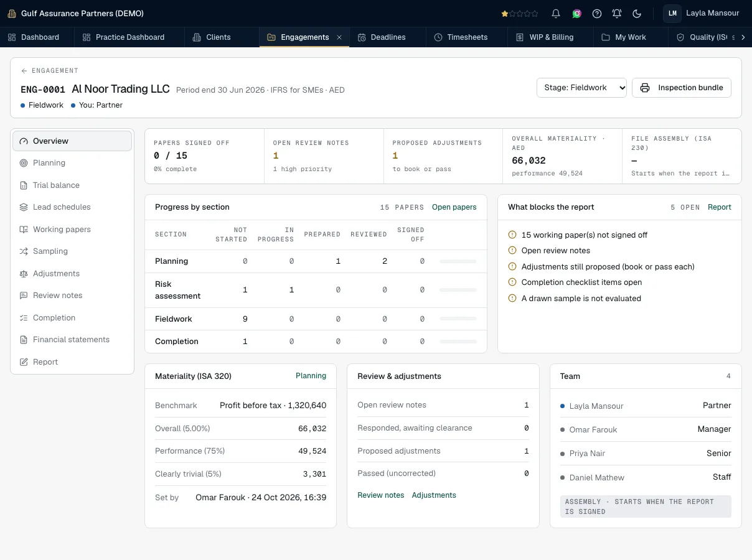Image resolution: width=752 pixels, height=560 pixels.
Task: Open help via the question mark icon
Action: point(597,13)
